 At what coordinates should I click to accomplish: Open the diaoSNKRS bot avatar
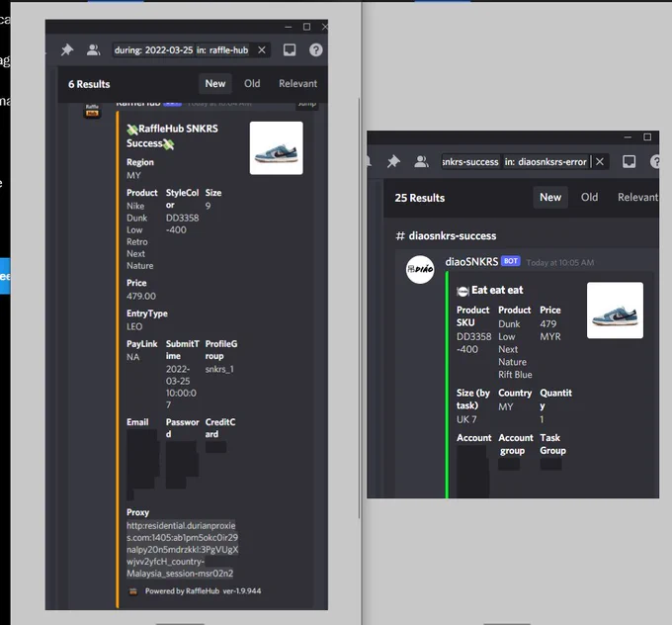coord(420,269)
